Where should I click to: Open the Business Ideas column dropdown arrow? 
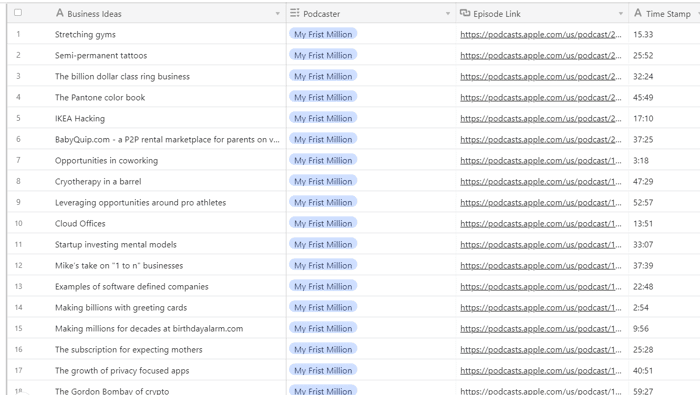pyautogui.click(x=277, y=14)
